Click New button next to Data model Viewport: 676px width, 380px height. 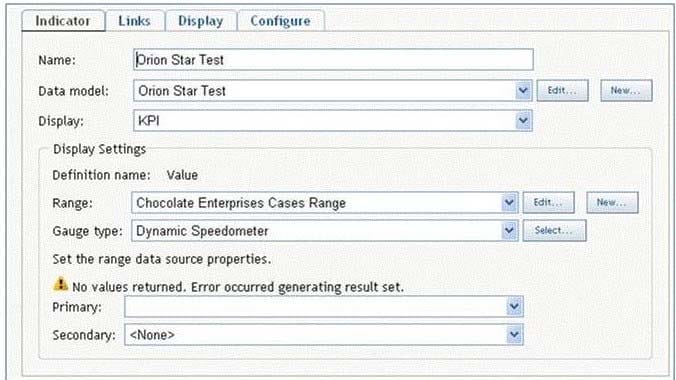[x=626, y=91]
